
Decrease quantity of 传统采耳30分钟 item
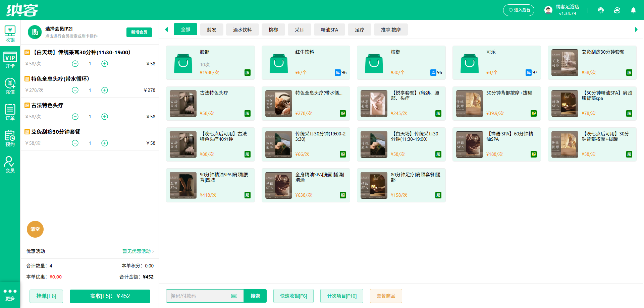pyautogui.click(x=75, y=64)
